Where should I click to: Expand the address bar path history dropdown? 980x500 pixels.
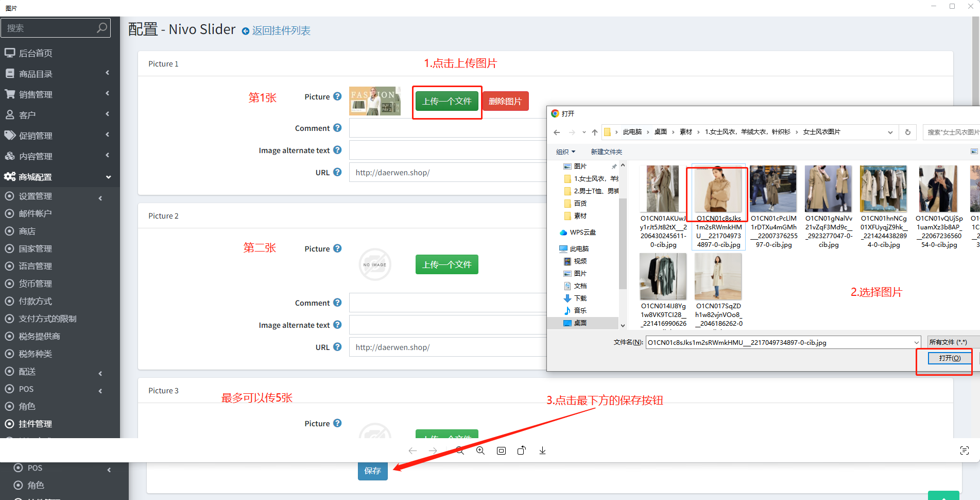coord(890,132)
